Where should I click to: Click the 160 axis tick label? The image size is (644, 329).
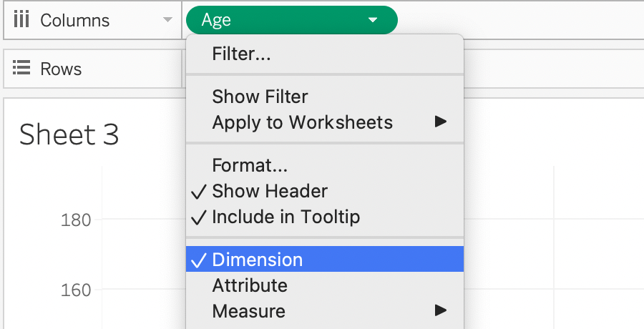pos(76,290)
